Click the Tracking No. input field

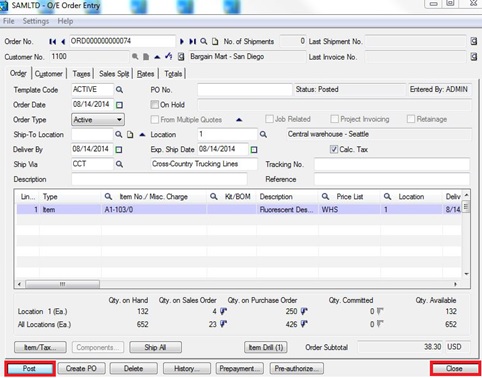[x=392, y=164]
